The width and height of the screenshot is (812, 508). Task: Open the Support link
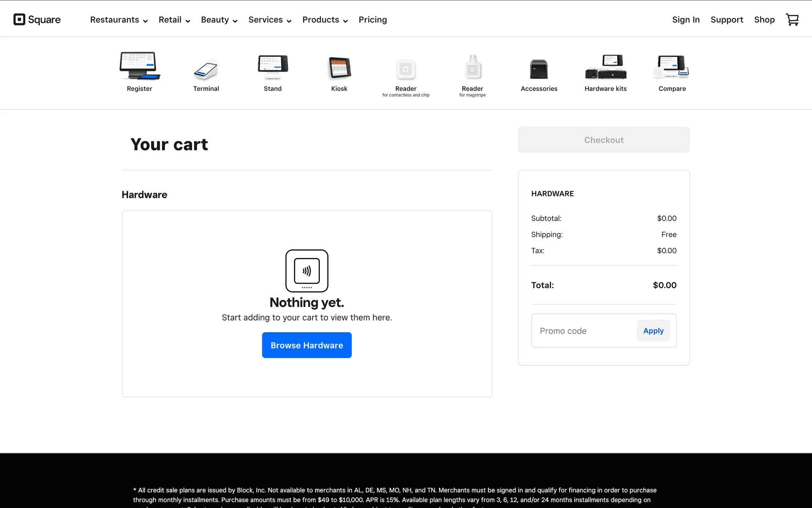point(727,20)
